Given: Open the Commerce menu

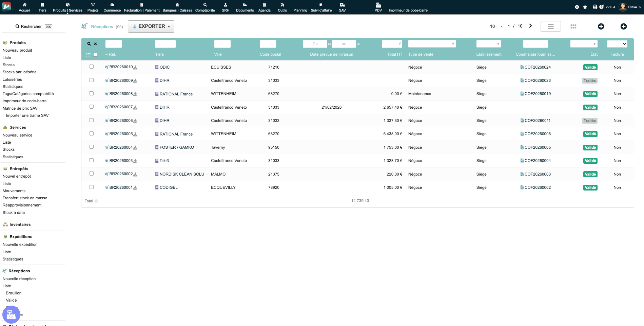Looking at the screenshot, I should tap(112, 7).
